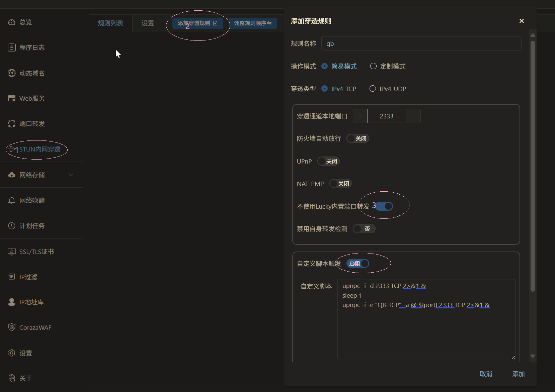The height and width of the screenshot is (392, 555).
Task: Open 动态域名 menu item
Action: 42,73
